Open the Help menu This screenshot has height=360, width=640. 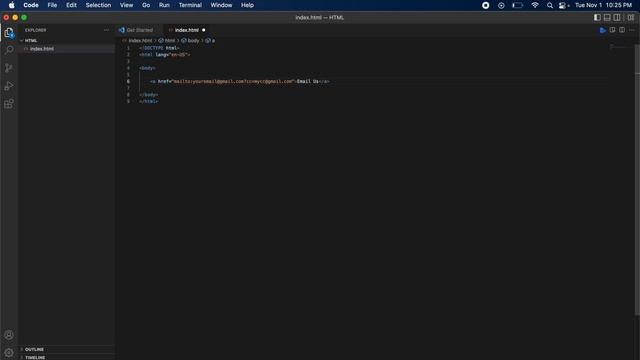(247, 5)
